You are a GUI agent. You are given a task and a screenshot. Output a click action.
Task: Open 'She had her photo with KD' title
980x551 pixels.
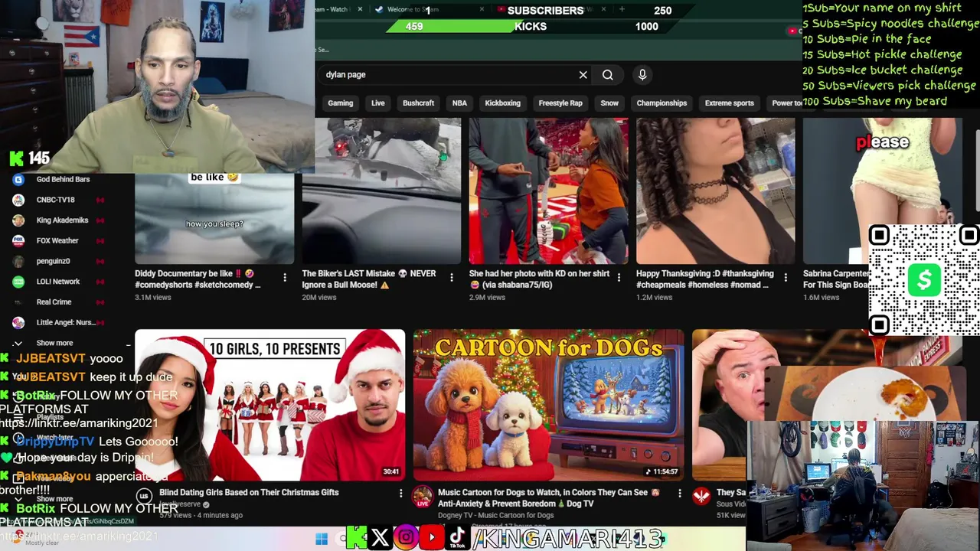click(539, 279)
